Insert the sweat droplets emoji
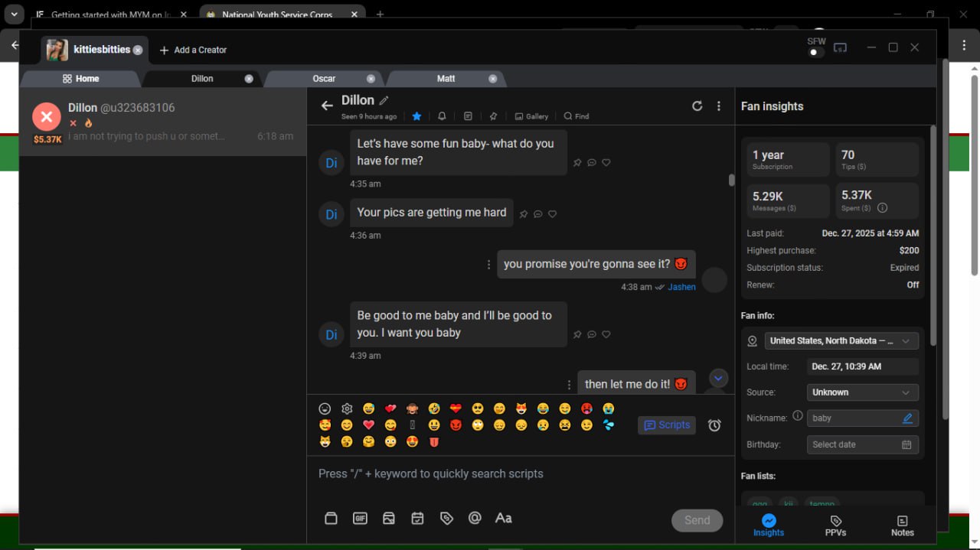980x550 pixels. click(609, 425)
